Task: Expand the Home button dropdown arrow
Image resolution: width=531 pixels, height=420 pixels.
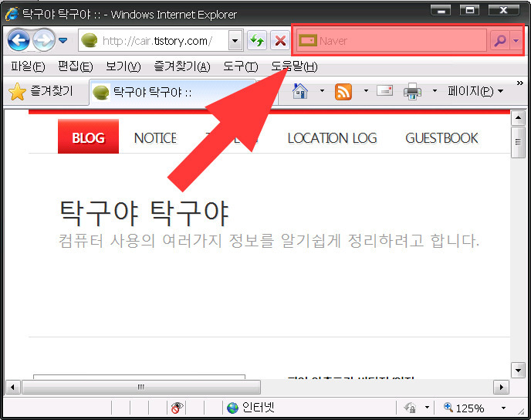Action: 322,91
